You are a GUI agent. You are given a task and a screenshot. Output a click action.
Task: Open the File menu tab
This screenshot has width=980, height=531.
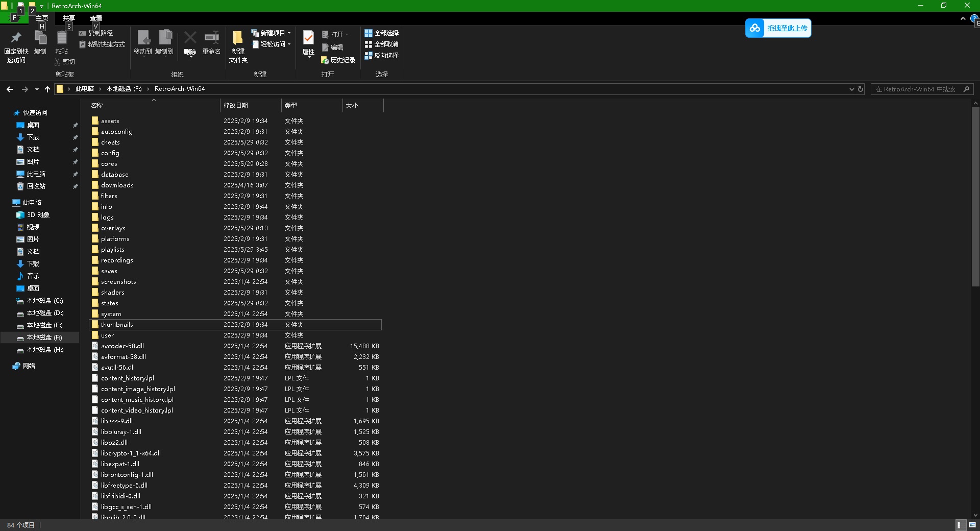pos(15,18)
